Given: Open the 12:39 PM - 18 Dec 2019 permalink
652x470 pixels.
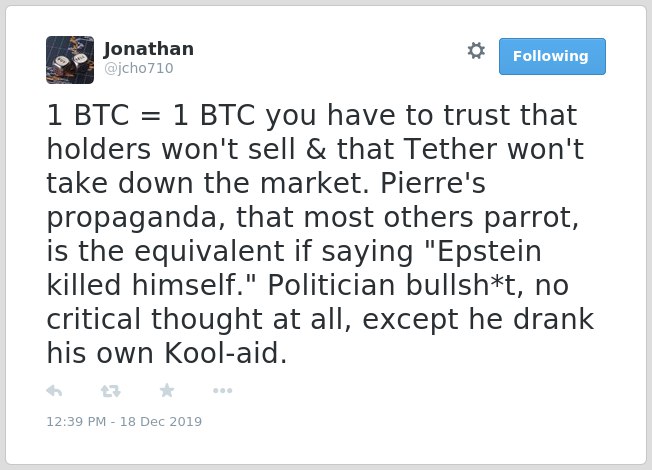Looking at the screenshot, I should coord(124,421).
